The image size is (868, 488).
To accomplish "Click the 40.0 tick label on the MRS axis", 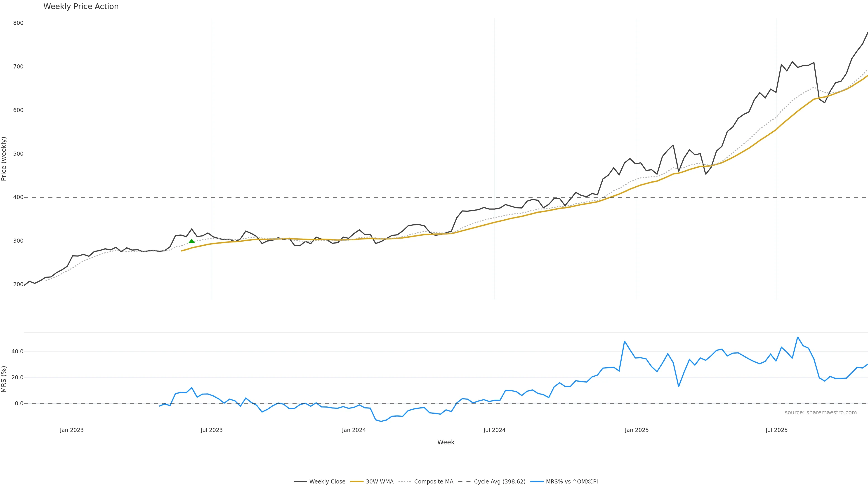I will point(17,352).
